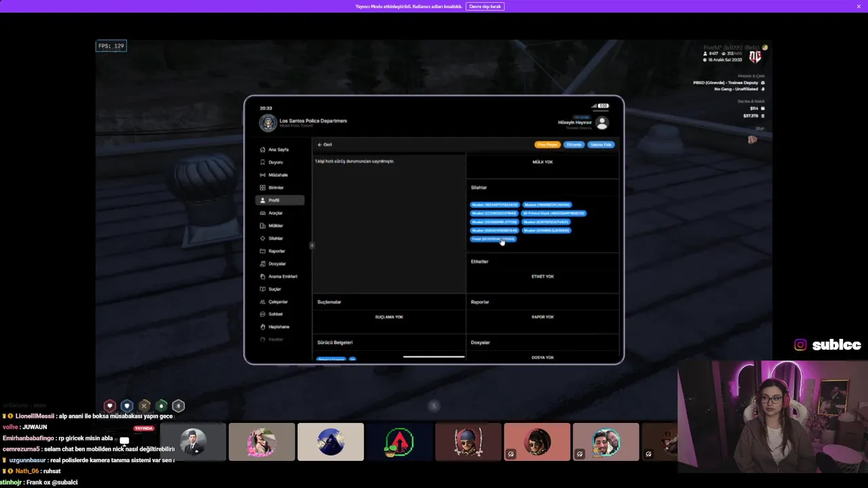Open the Sohbet chat icon

click(x=262, y=314)
